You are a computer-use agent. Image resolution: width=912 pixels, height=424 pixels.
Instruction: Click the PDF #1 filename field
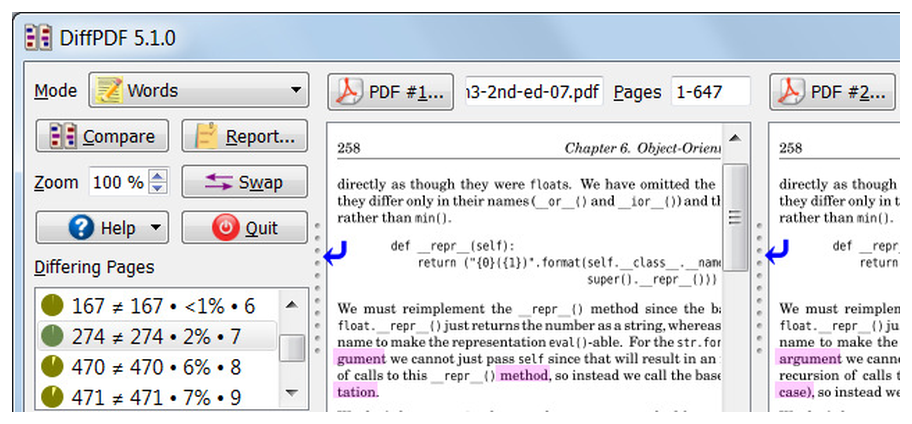click(534, 92)
